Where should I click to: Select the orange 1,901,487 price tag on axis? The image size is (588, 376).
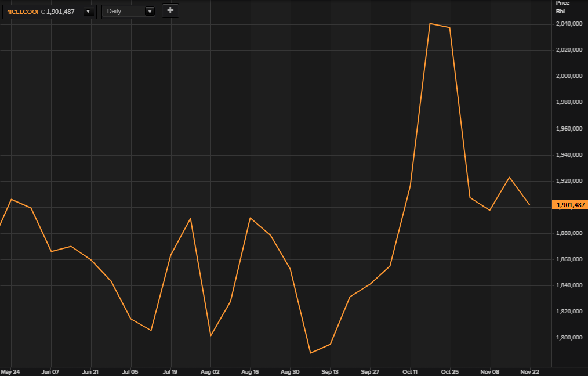570,205
